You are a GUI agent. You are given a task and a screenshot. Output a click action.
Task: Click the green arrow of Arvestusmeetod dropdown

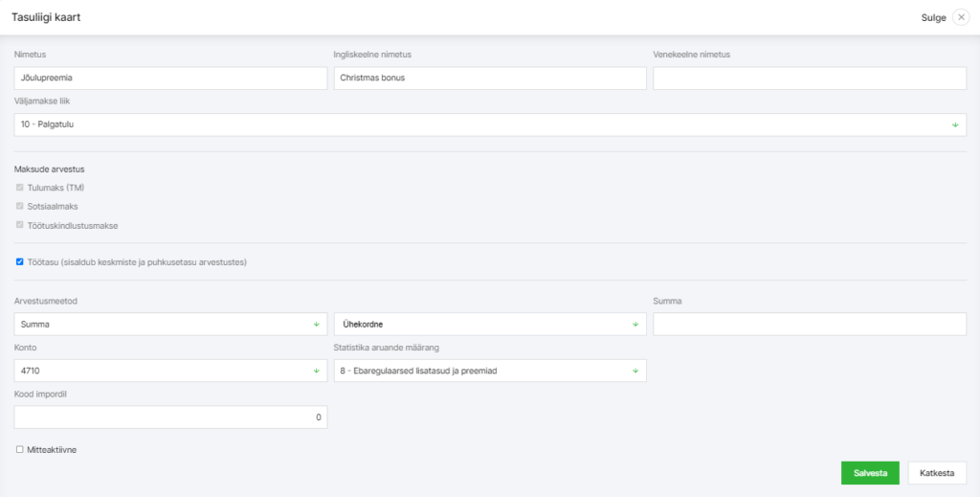coord(316,325)
